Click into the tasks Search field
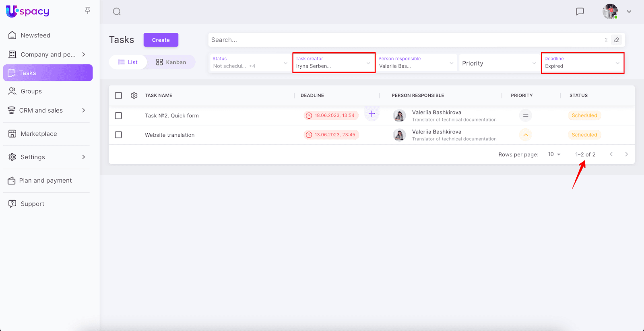The width and height of the screenshot is (644, 331). click(x=402, y=40)
